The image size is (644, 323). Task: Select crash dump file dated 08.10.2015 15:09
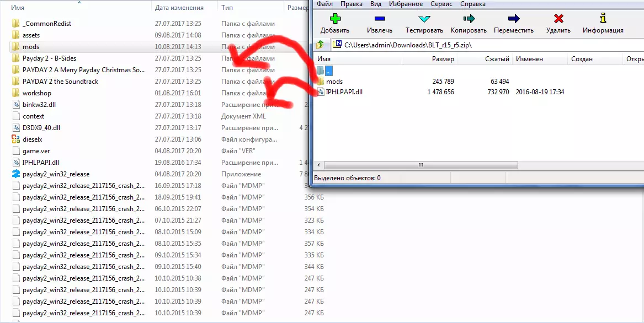point(83,232)
